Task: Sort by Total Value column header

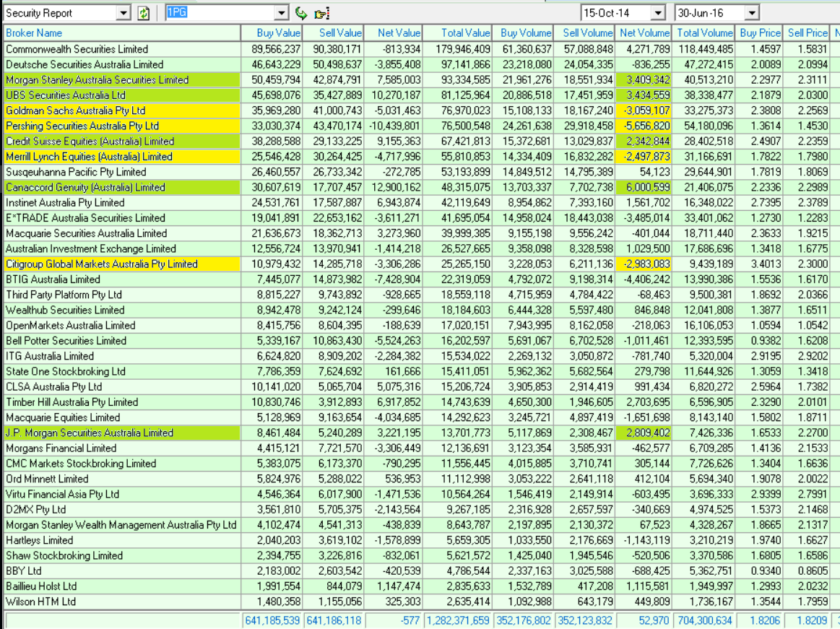Action: click(457, 32)
